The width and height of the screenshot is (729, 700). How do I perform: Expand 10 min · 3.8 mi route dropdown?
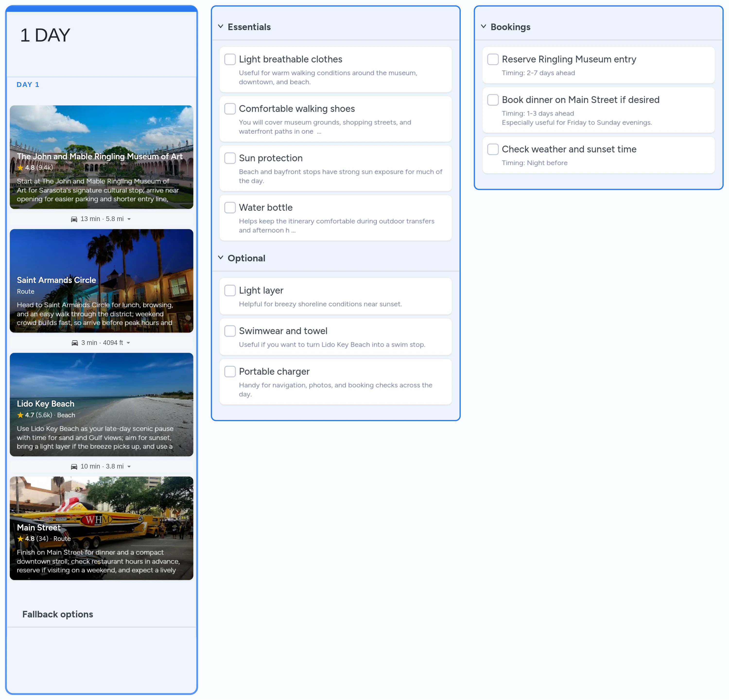(x=129, y=467)
